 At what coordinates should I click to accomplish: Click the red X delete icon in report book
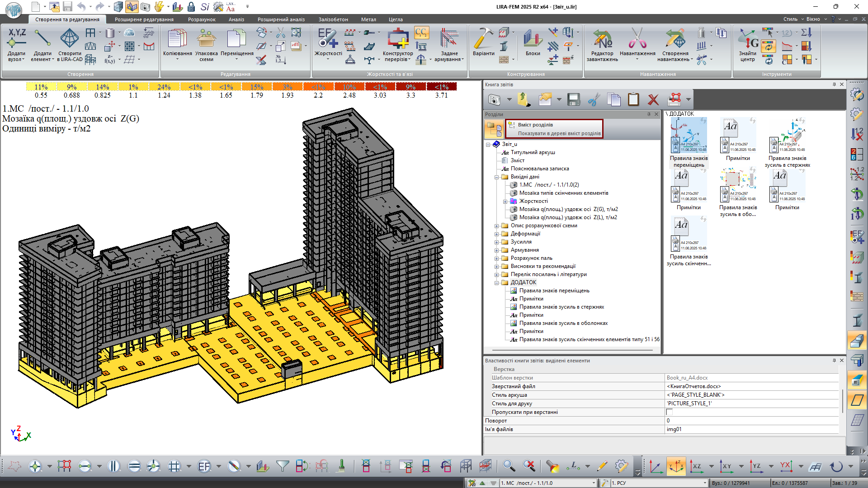click(x=653, y=99)
